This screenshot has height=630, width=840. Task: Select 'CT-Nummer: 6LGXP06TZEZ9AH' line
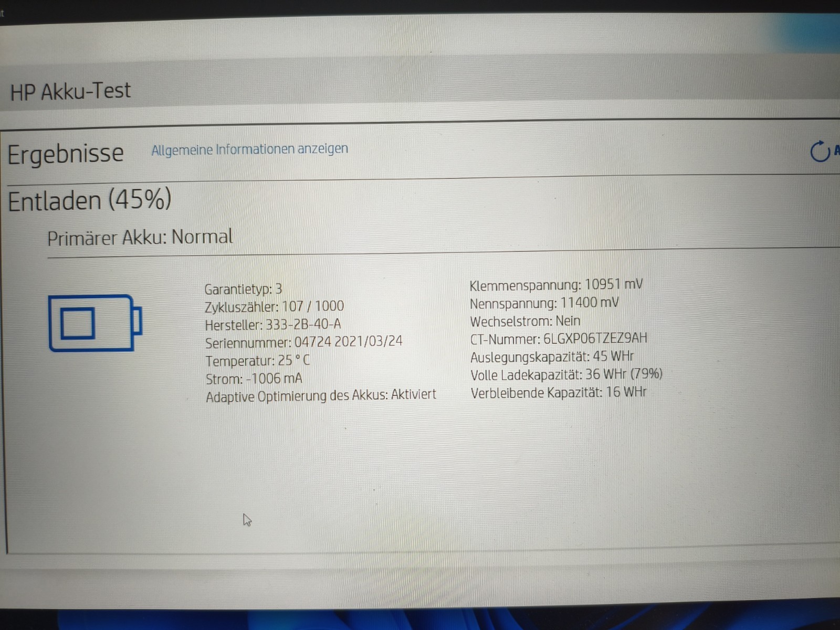[x=559, y=339]
